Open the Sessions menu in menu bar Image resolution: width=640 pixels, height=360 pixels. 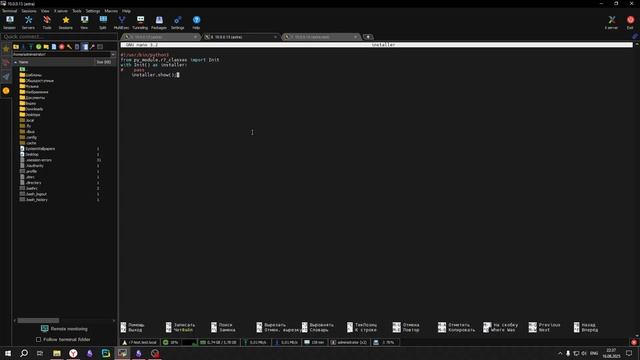point(29,11)
